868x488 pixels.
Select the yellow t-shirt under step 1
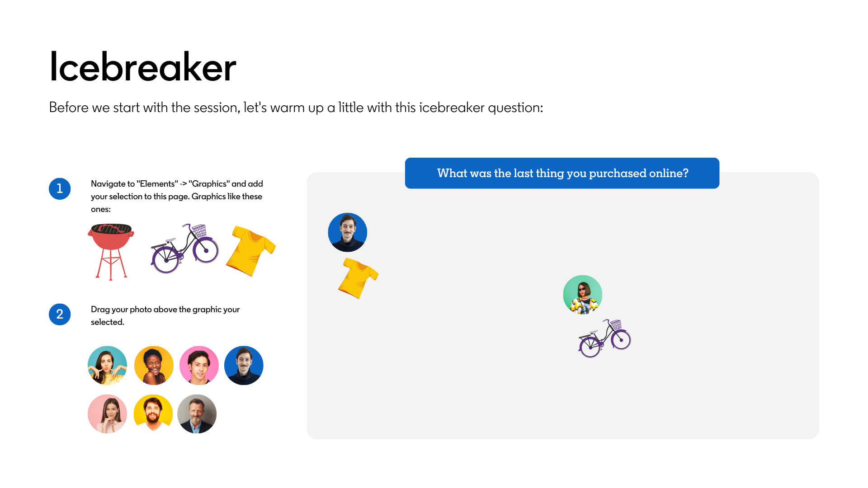(250, 250)
